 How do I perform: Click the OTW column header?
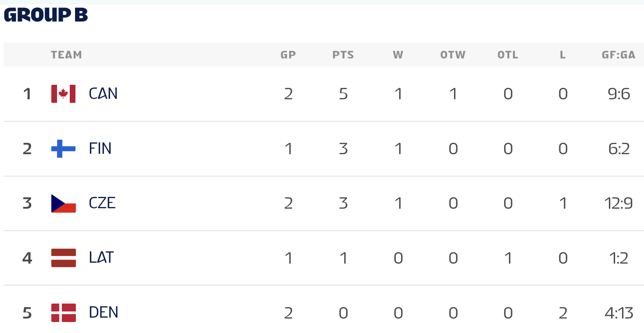pyautogui.click(x=453, y=55)
